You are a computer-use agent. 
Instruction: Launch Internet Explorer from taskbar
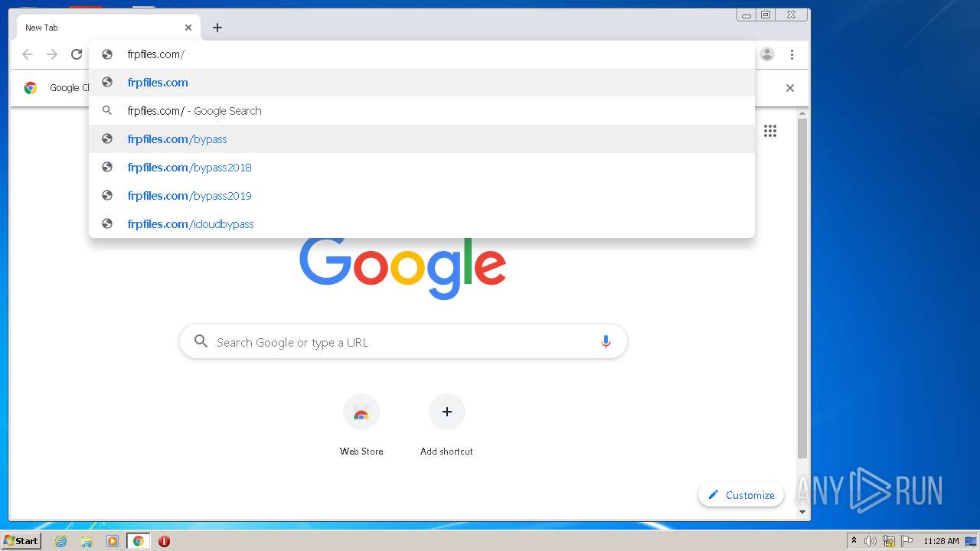(x=61, y=541)
